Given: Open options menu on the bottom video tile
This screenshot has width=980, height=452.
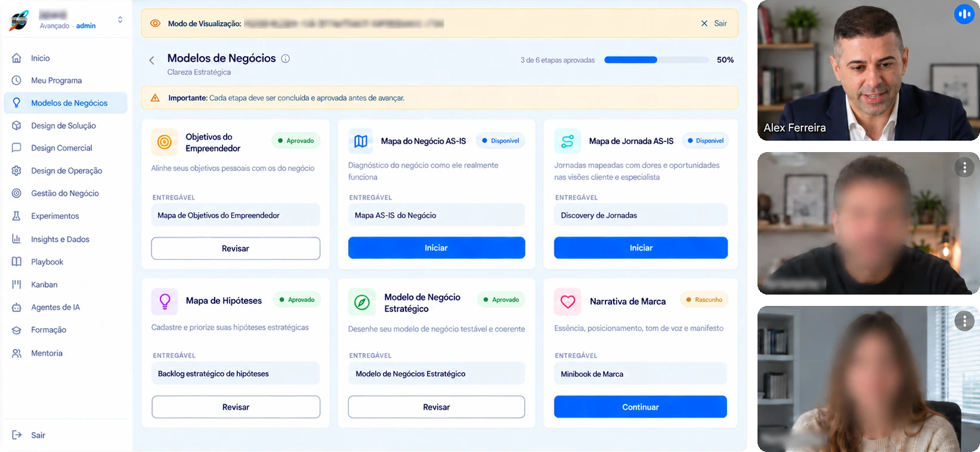Looking at the screenshot, I should click(964, 321).
